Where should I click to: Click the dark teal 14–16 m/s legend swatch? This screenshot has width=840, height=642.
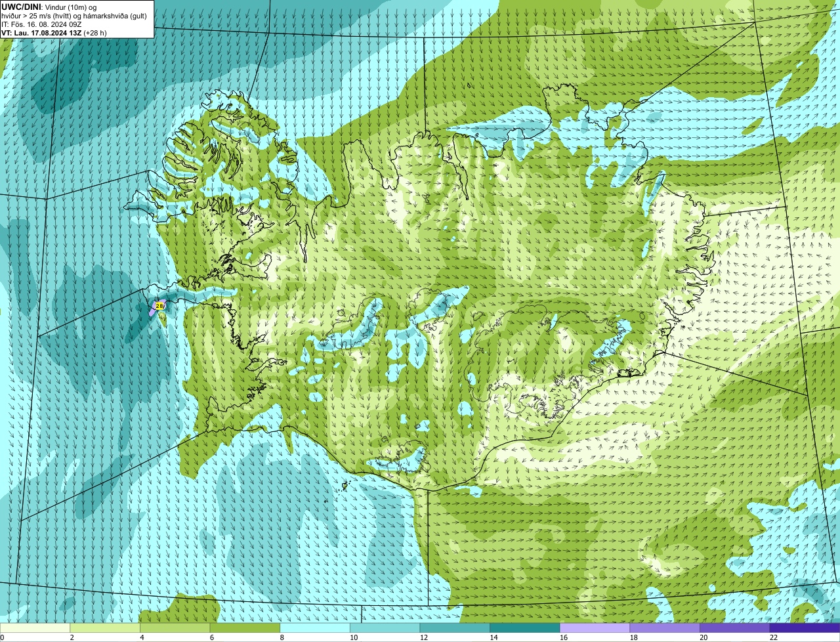(525, 628)
